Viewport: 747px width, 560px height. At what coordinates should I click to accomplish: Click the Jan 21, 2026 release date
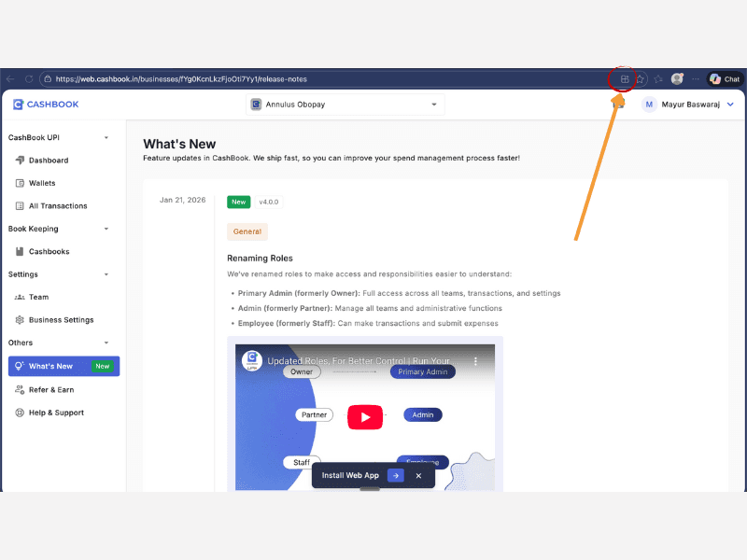pos(182,200)
